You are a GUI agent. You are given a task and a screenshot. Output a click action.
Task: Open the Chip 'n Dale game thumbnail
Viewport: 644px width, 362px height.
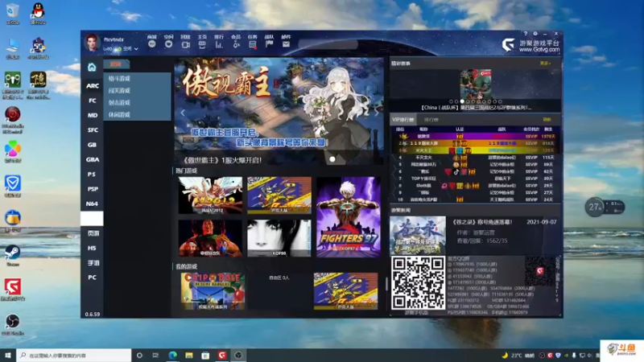pyautogui.click(x=213, y=291)
